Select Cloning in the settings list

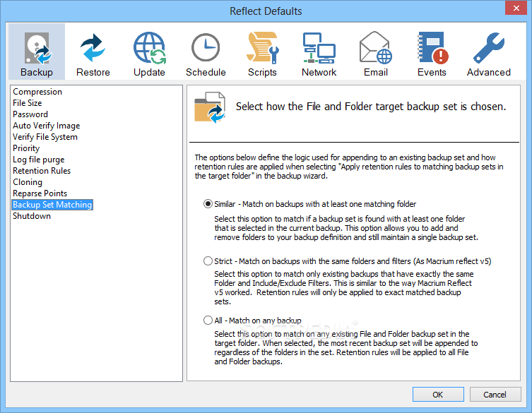coord(28,182)
